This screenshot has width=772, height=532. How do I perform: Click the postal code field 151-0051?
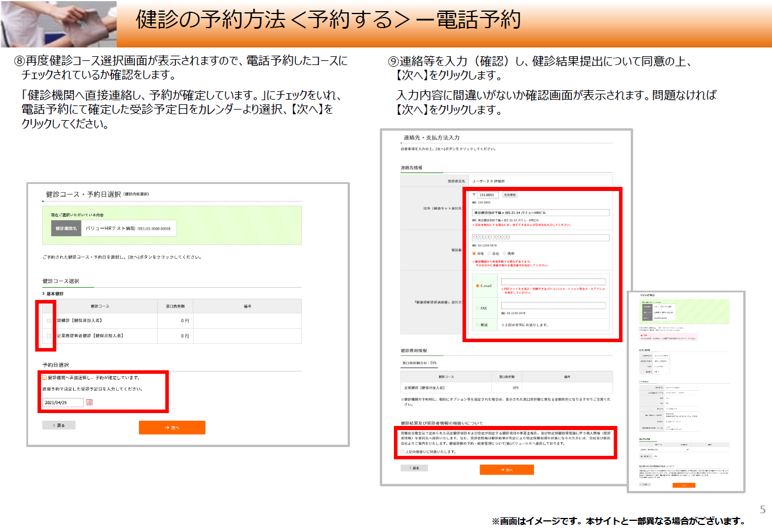pyautogui.click(x=487, y=195)
